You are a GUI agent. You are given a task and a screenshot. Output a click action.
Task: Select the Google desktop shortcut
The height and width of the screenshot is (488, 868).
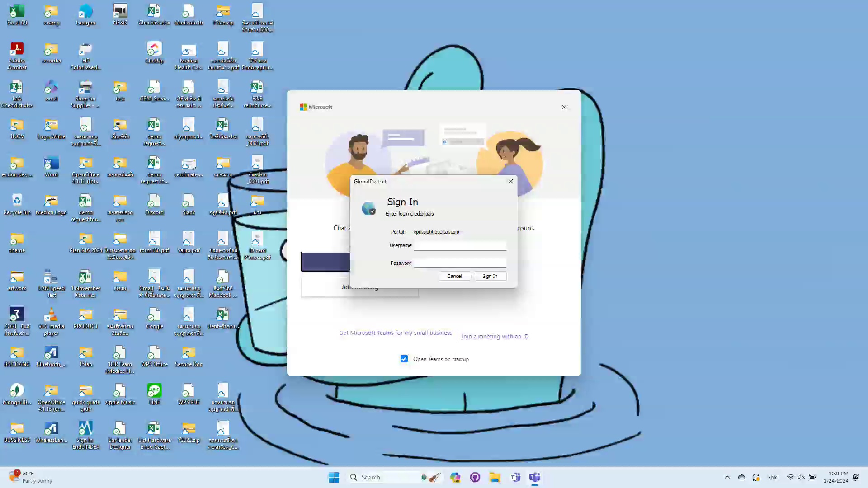pyautogui.click(x=154, y=319)
